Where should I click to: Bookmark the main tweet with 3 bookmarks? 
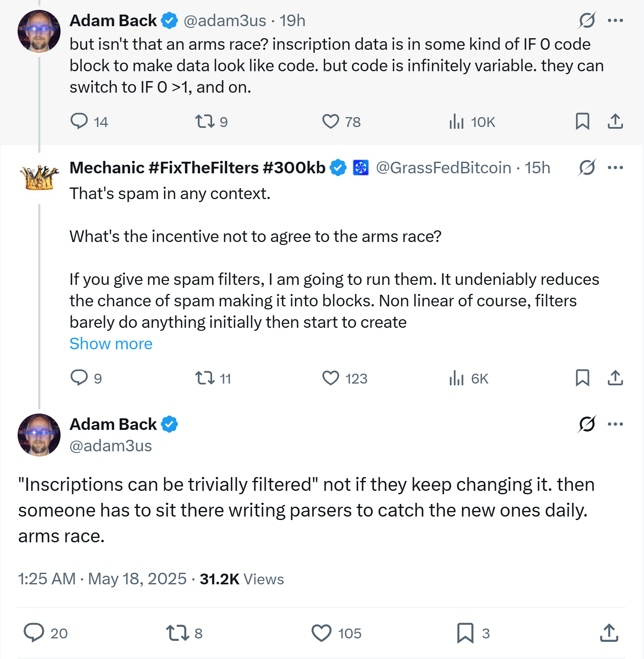pyautogui.click(x=465, y=633)
